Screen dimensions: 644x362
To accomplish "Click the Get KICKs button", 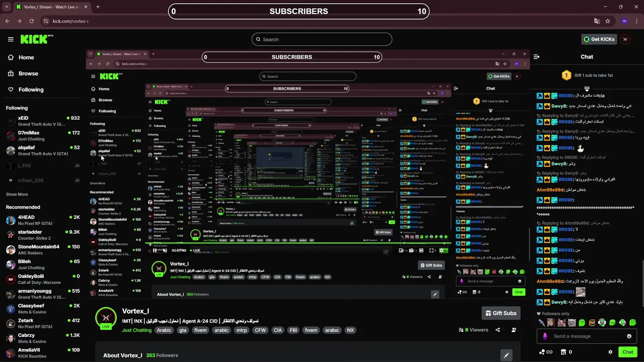I will 599,39.
